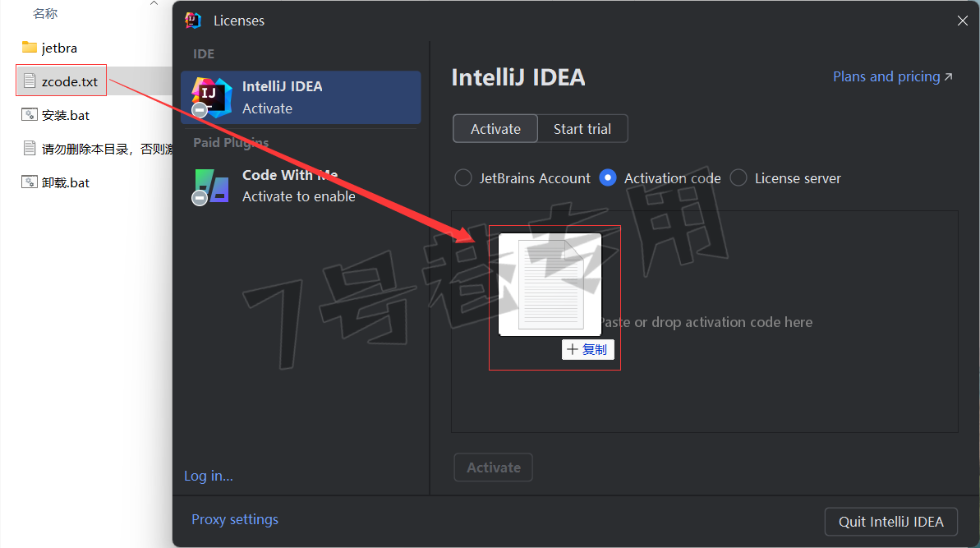980x548 pixels.
Task: Select the 请勿删除本目录 file name
Action: point(107,150)
